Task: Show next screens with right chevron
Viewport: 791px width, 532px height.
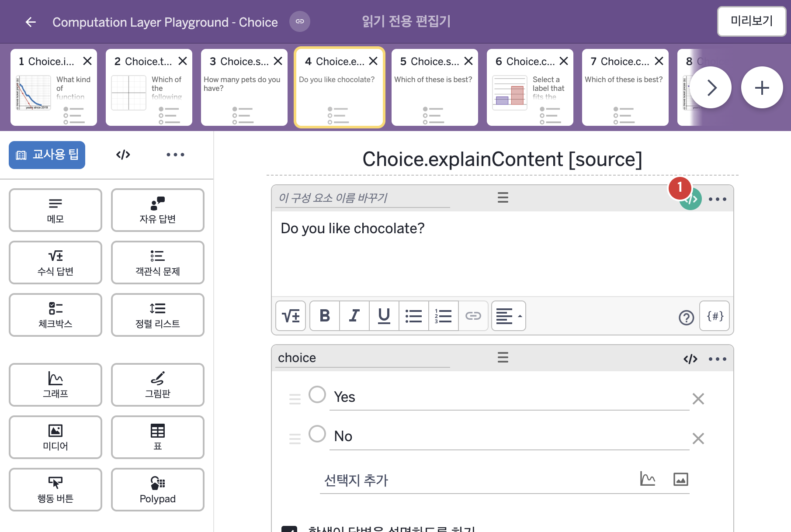Action: pyautogui.click(x=711, y=87)
